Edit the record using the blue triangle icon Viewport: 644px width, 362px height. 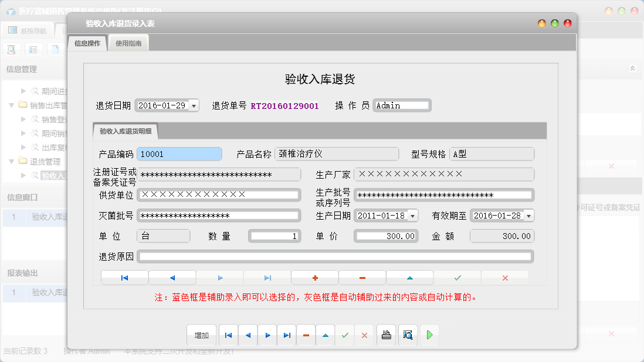point(409,276)
